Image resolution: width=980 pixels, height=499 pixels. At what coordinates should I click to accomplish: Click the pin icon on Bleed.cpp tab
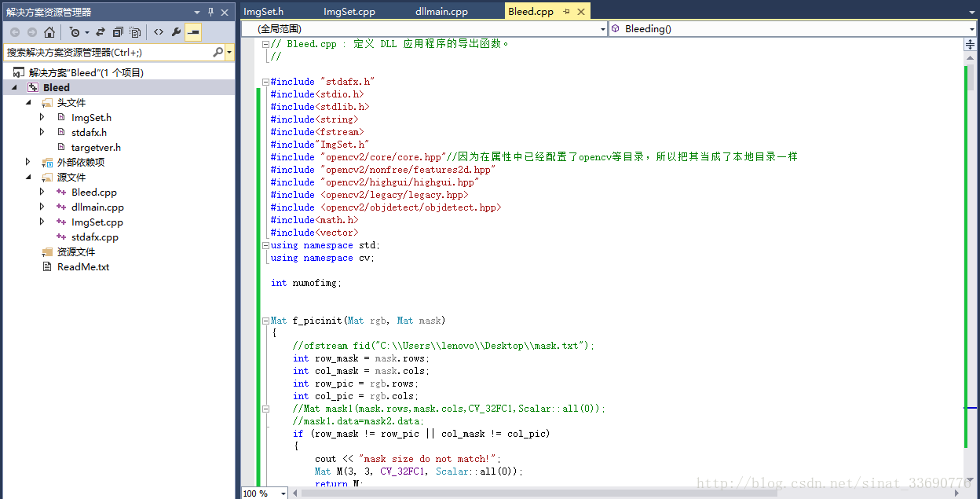click(x=566, y=12)
